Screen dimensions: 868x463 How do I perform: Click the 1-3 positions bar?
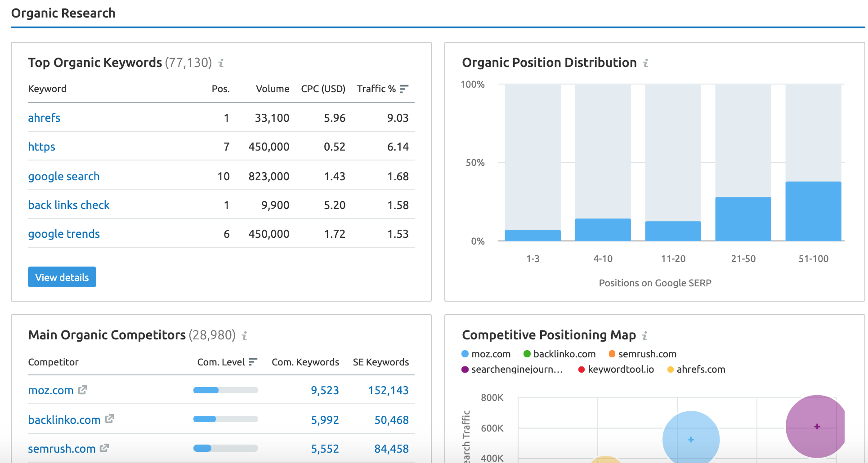532,236
